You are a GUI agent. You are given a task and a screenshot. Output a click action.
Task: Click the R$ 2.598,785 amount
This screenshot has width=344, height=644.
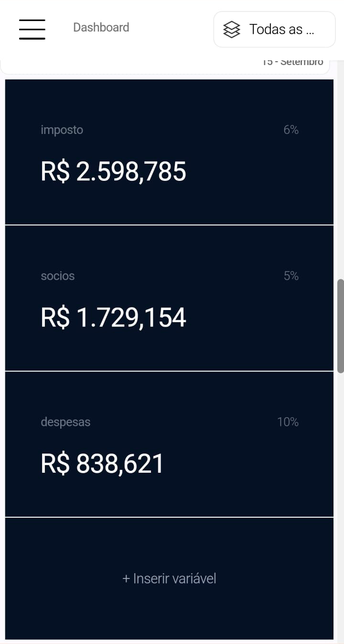coord(113,171)
